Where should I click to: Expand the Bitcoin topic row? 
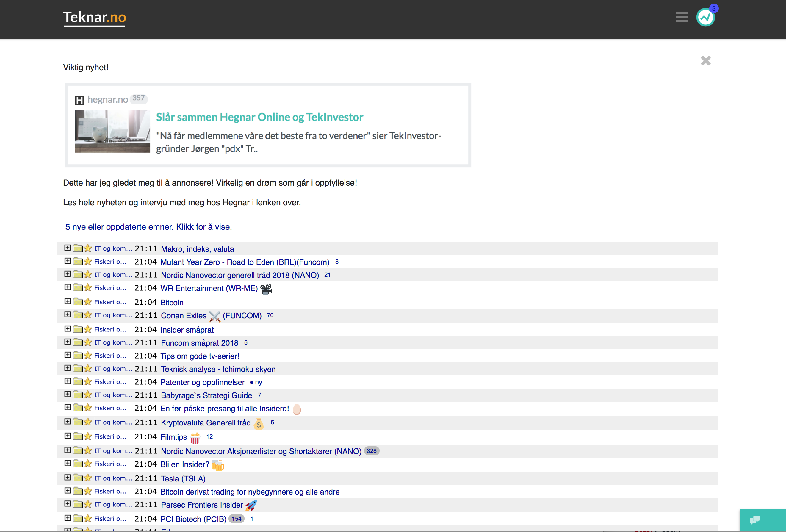68,301
